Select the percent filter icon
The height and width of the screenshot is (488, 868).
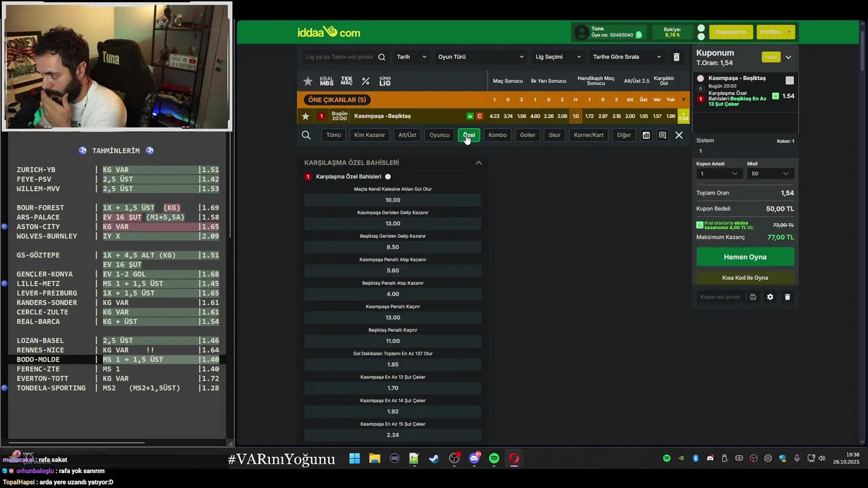366,81
